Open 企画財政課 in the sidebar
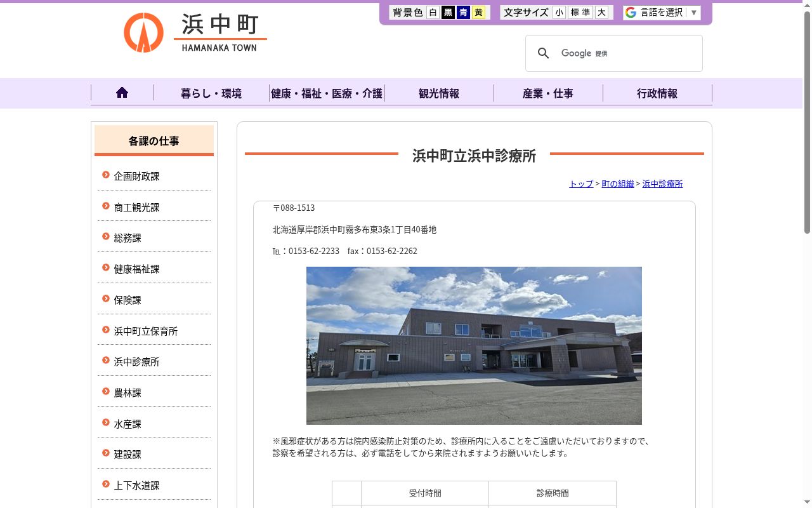The height and width of the screenshot is (508, 812). pos(137,177)
